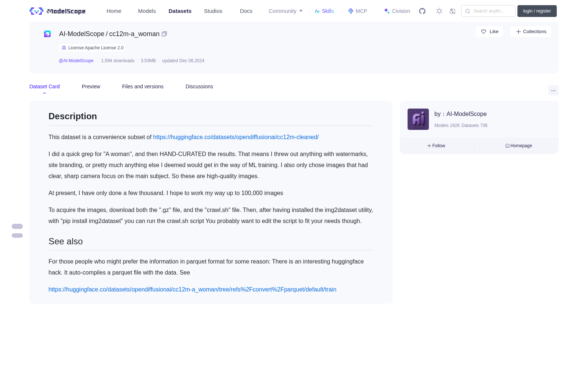The image size is (588, 368).
Task: Click the updated Dec 06,2024 text
Action: (183, 61)
